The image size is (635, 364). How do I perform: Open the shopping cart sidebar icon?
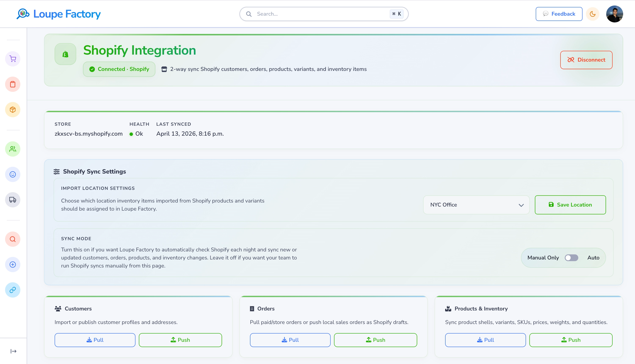(13, 59)
